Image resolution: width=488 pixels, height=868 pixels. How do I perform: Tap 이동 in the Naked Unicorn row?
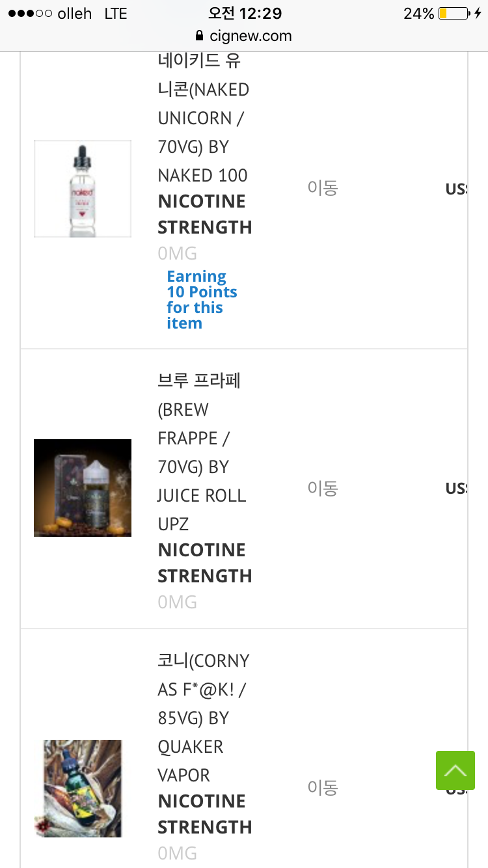pos(323,188)
